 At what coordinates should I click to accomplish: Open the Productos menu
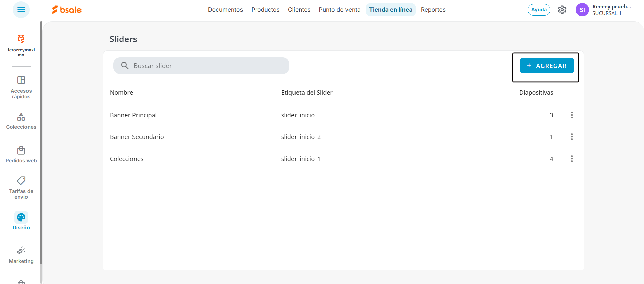(x=265, y=10)
